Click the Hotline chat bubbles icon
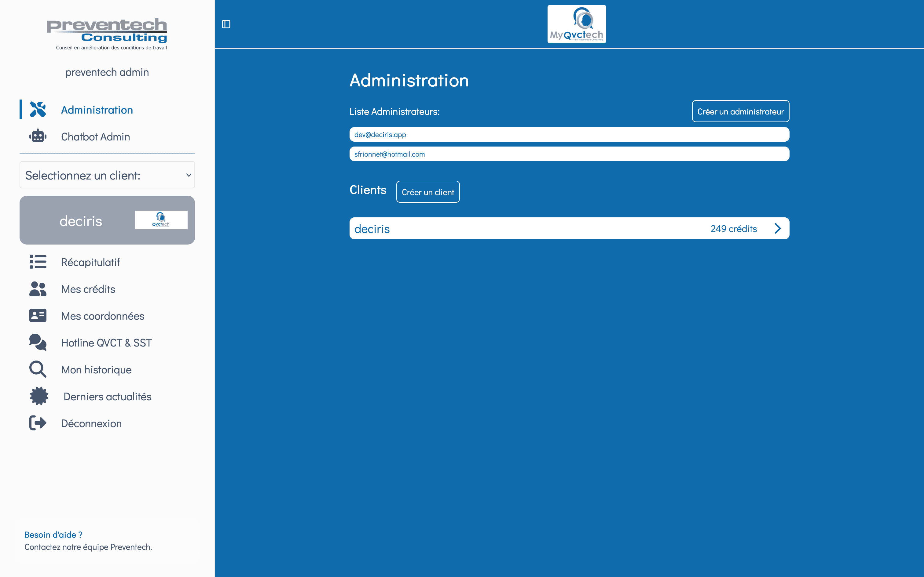 pyautogui.click(x=38, y=342)
